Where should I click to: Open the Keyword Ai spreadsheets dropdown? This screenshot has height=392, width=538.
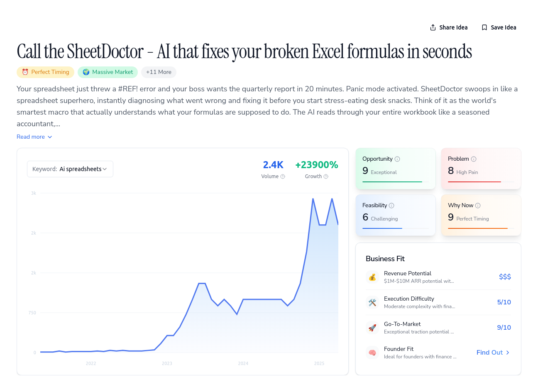pos(70,169)
